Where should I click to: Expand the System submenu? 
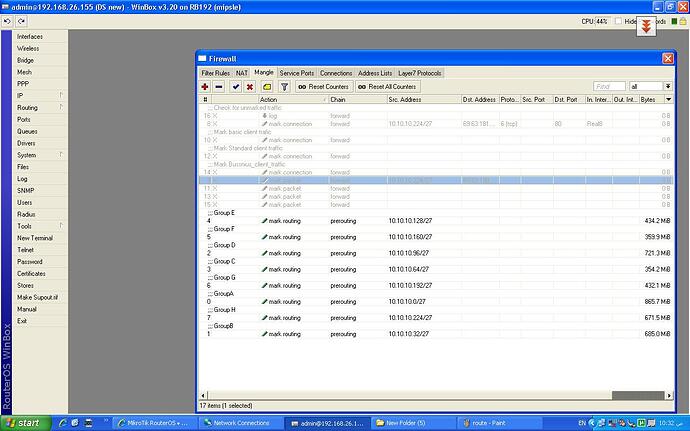pyautogui.click(x=40, y=155)
